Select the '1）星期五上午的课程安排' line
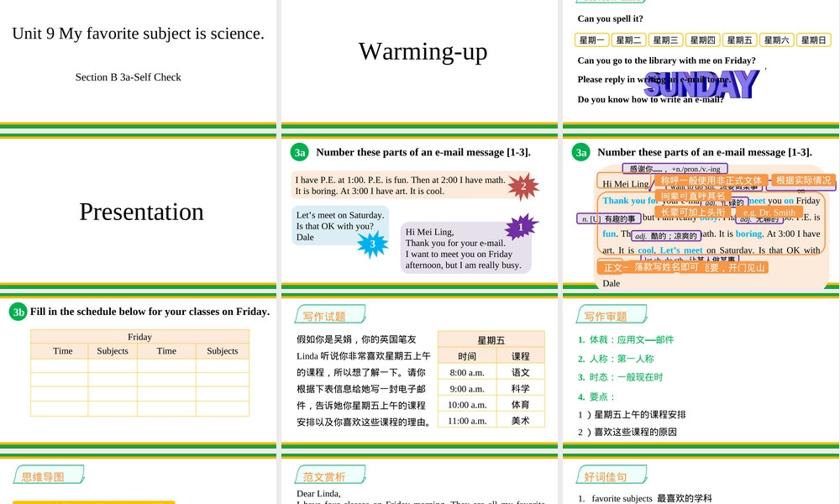The width and height of the screenshot is (840, 504). [632, 415]
